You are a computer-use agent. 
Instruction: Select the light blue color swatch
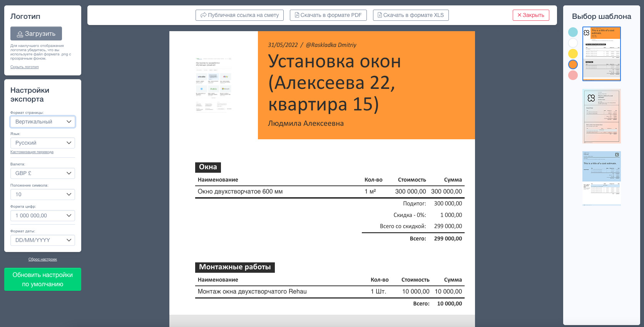[x=573, y=32]
